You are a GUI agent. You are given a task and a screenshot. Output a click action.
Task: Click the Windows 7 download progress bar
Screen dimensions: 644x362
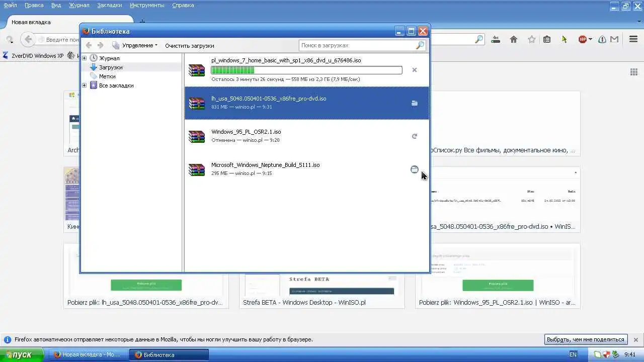pyautogui.click(x=306, y=70)
